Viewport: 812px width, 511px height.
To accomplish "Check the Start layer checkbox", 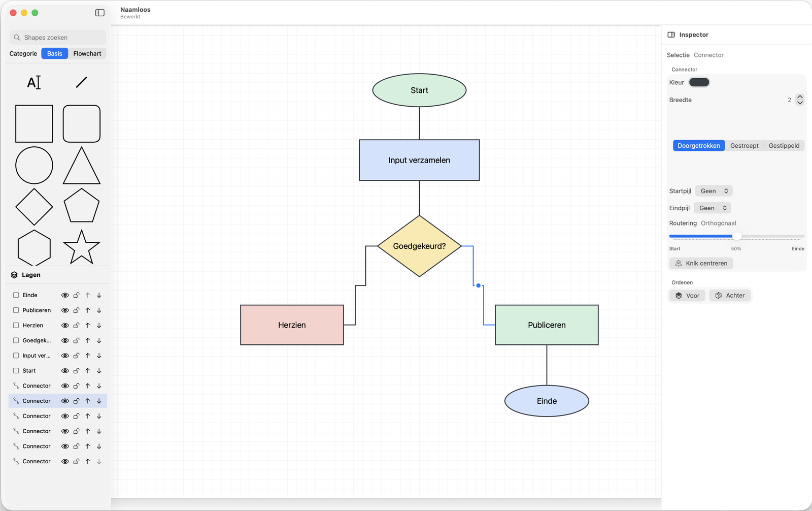I will click(x=16, y=371).
